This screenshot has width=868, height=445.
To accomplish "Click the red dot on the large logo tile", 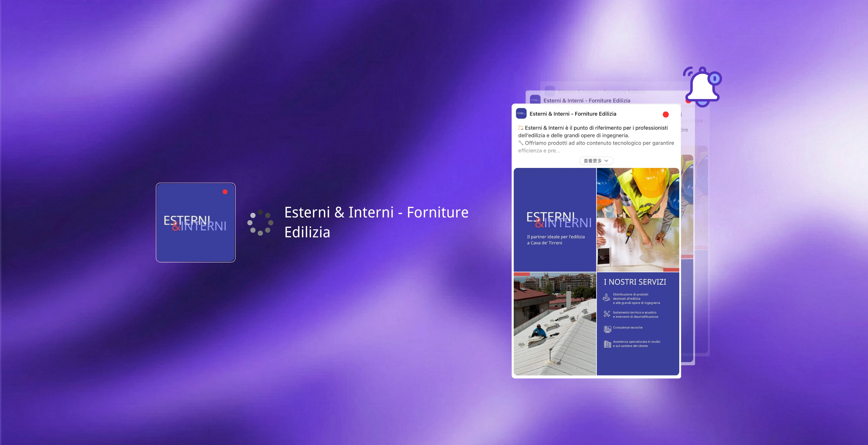I will click(x=225, y=192).
